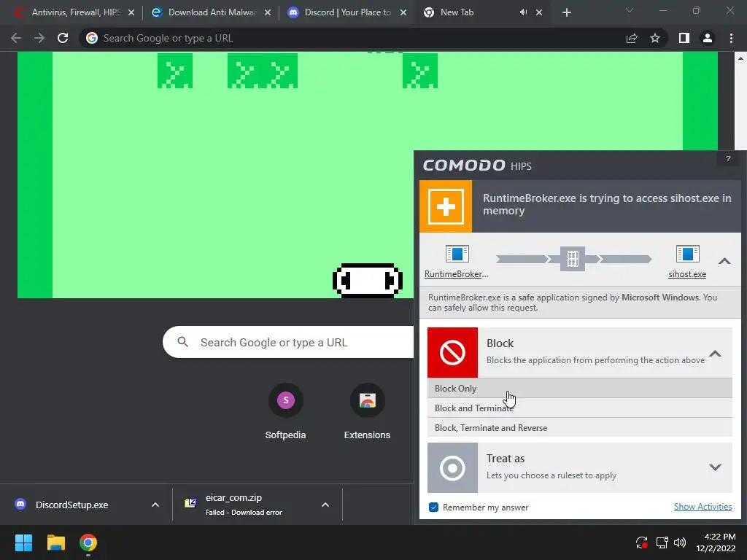747x560 pixels.
Task: Click the Block action button
Action: 580,352
